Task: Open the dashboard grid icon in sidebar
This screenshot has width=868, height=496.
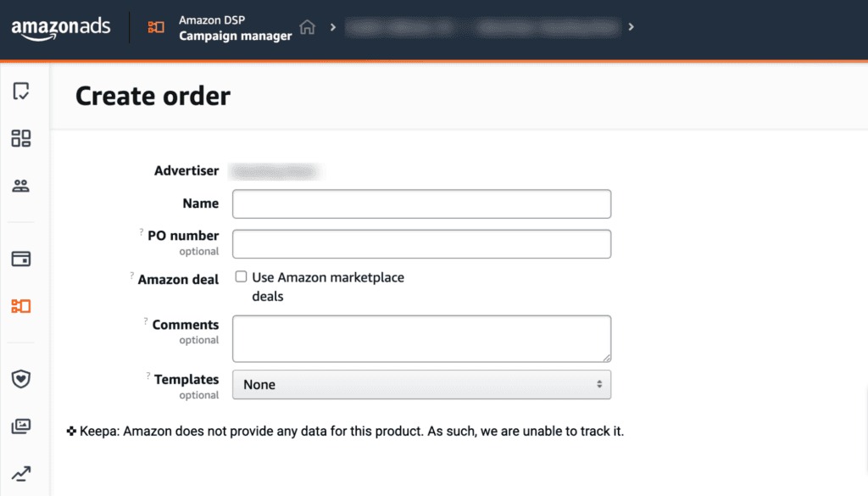Action: point(21,138)
